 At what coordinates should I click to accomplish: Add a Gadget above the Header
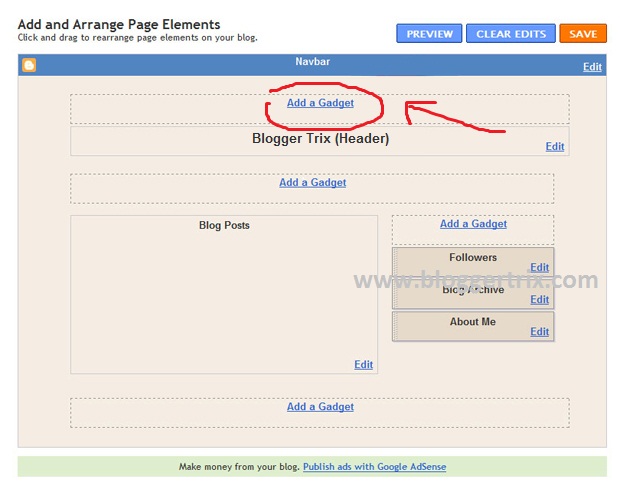(320, 103)
